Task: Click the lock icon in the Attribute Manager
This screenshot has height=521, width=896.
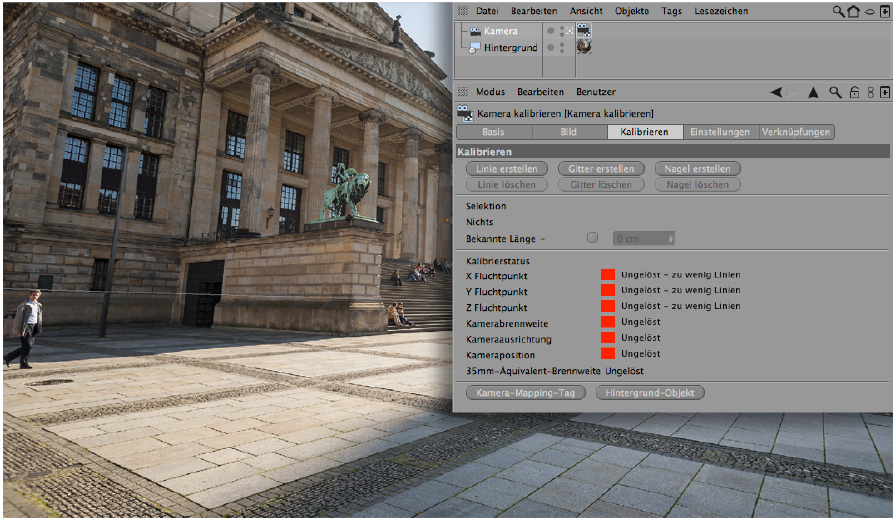Action: tap(853, 92)
